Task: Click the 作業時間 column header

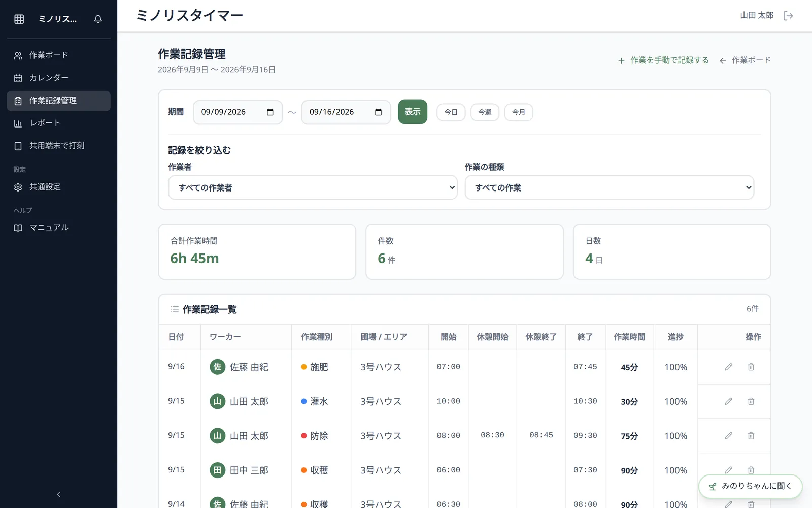Action: [x=629, y=337]
